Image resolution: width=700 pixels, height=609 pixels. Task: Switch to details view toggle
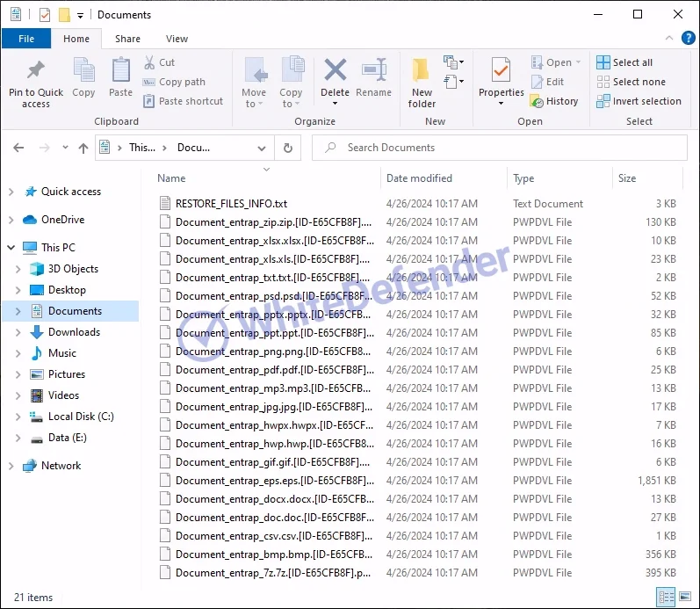tap(667, 597)
